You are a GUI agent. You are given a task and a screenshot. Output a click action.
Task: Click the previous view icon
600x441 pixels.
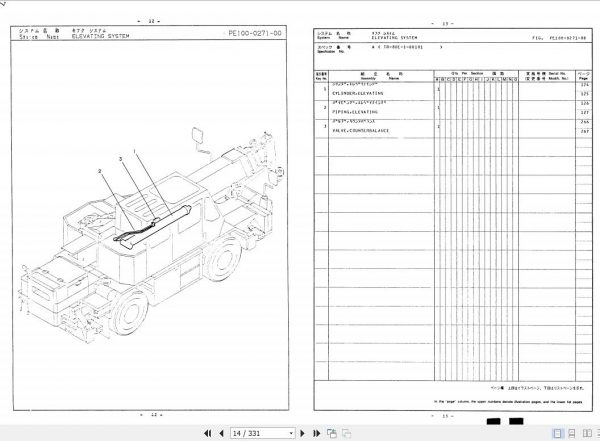332,433
